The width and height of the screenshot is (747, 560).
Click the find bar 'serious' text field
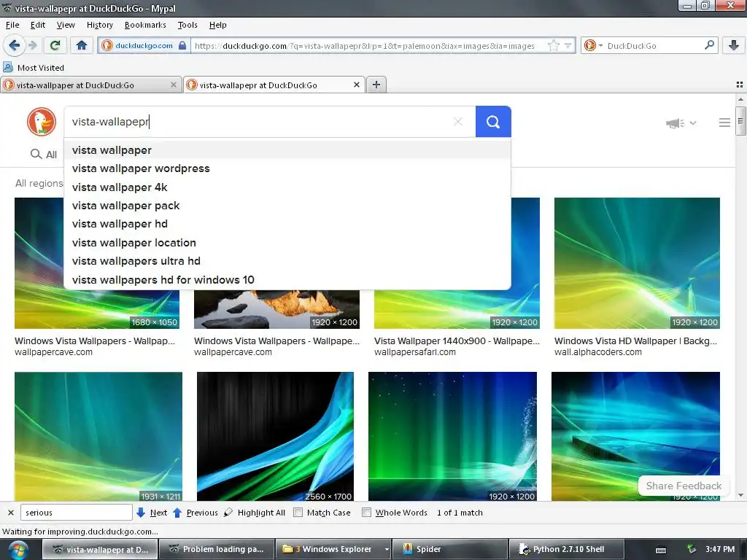(76, 513)
